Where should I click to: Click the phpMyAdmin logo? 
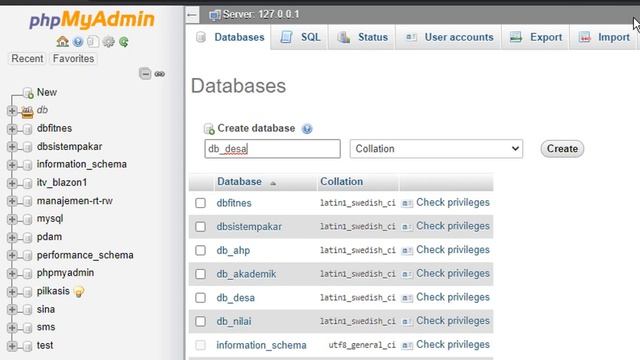pyautogui.click(x=92, y=20)
